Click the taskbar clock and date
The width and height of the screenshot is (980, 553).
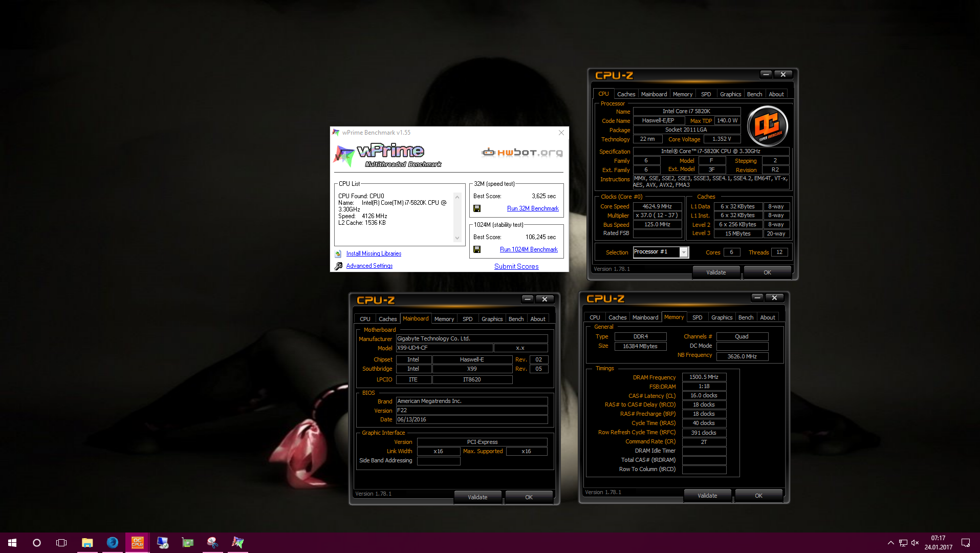click(938, 543)
